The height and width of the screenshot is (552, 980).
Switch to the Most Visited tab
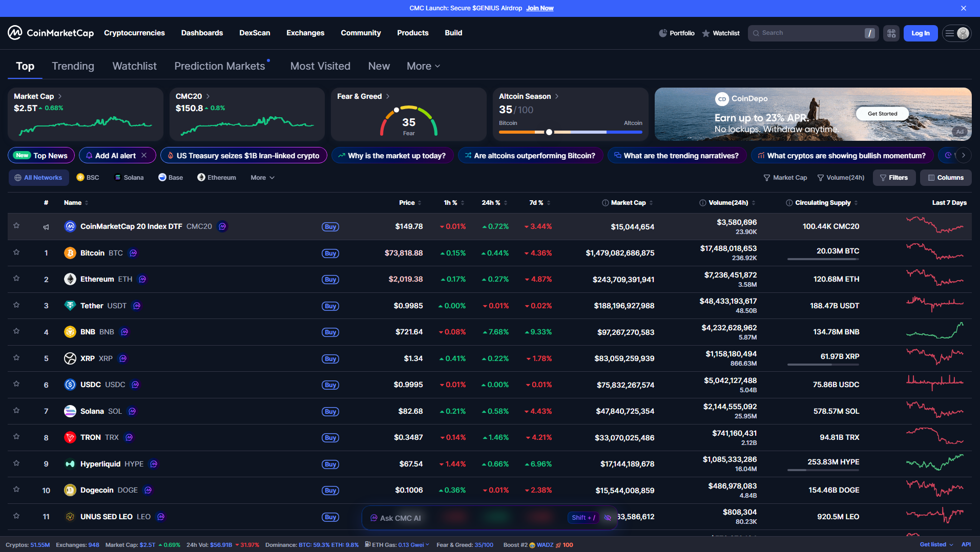coord(320,66)
